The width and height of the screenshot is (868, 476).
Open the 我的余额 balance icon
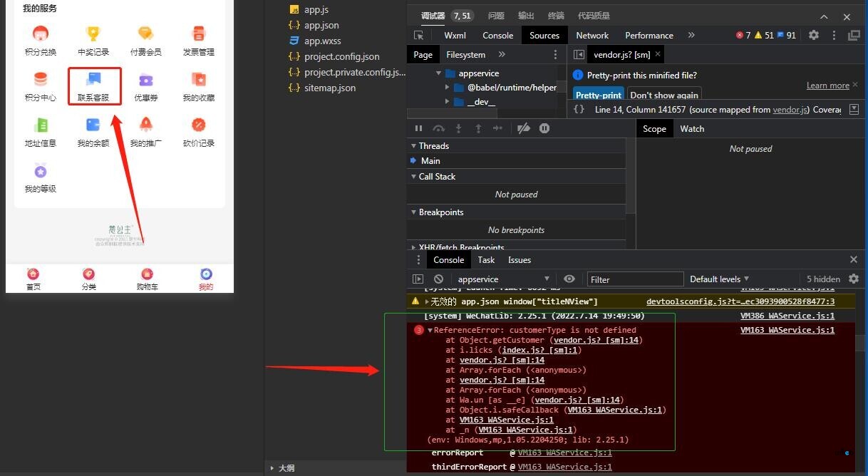(x=93, y=132)
